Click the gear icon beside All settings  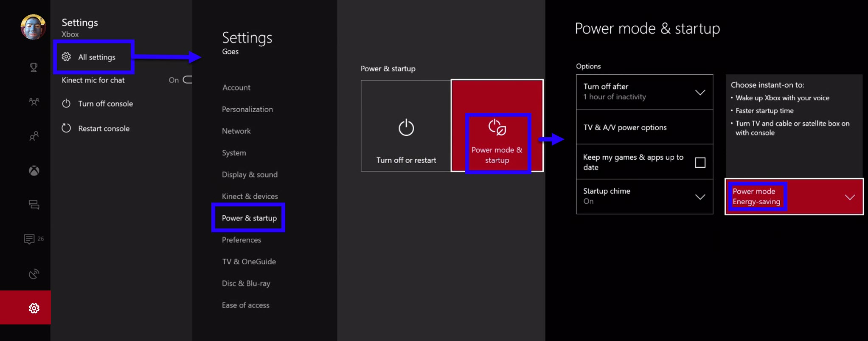(x=66, y=57)
